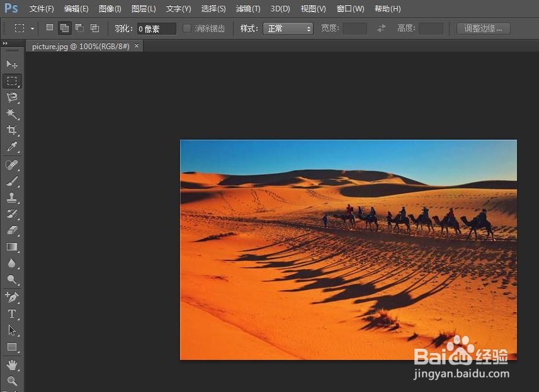Screen dimensions: 539x392
Task: Activate the Crop tool
Action: 11,130
